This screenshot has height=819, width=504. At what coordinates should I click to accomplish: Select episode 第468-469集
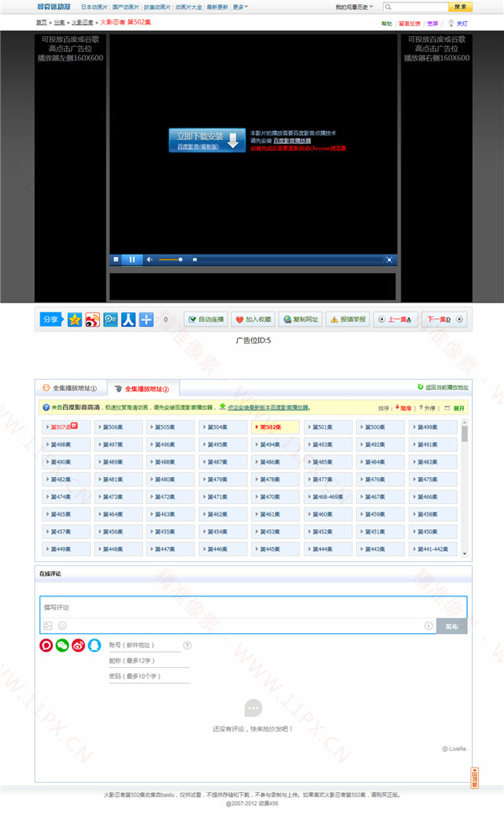point(328,496)
